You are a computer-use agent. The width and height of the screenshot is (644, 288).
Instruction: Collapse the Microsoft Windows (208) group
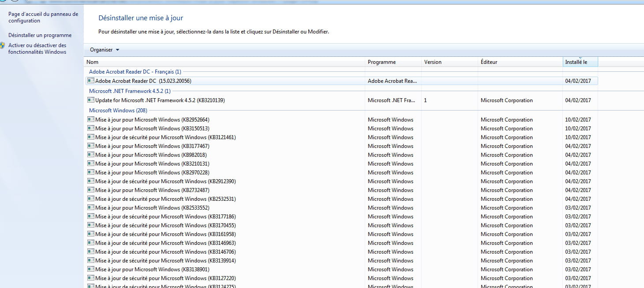coord(118,111)
